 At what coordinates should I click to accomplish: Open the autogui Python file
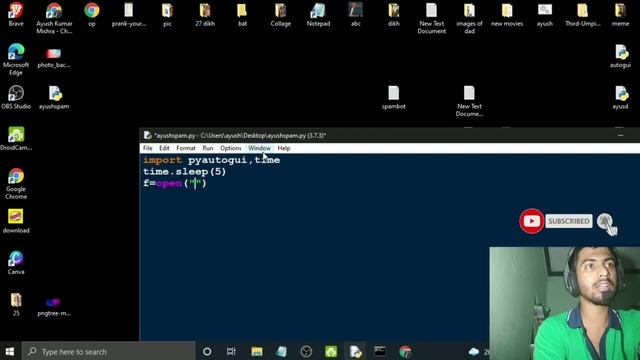620,56
